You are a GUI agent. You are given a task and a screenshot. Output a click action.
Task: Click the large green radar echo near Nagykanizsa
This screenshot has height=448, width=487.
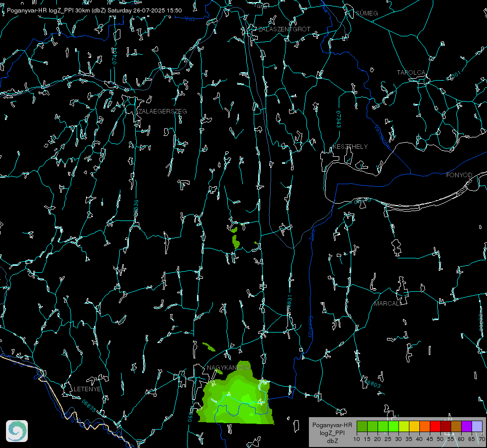pyautogui.click(x=237, y=396)
